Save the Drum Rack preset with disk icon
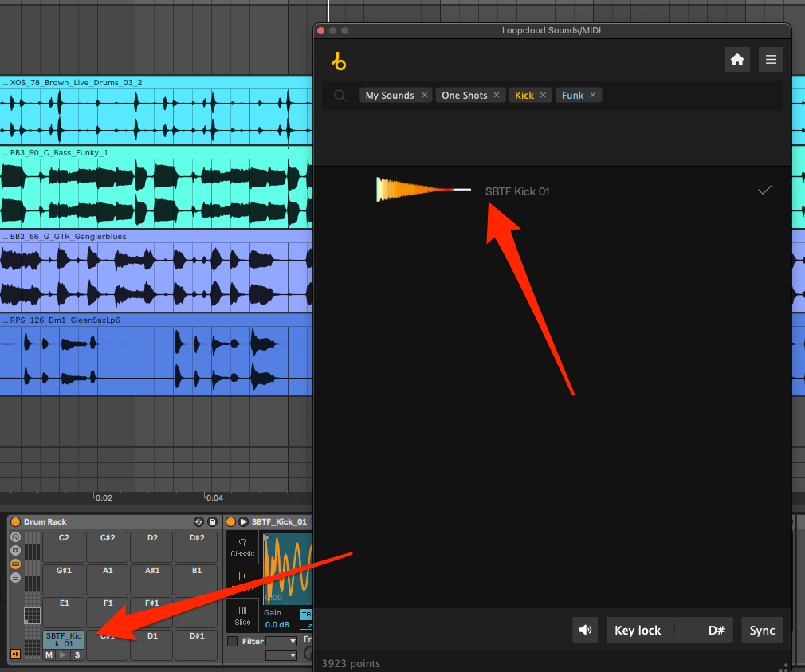This screenshot has height=672, width=805. (x=212, y=521)
